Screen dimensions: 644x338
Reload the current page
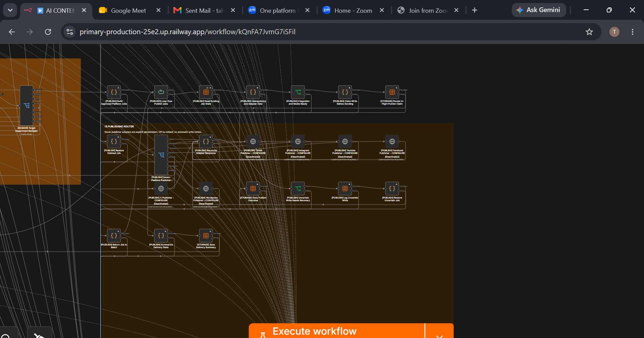tap(48, 32)
